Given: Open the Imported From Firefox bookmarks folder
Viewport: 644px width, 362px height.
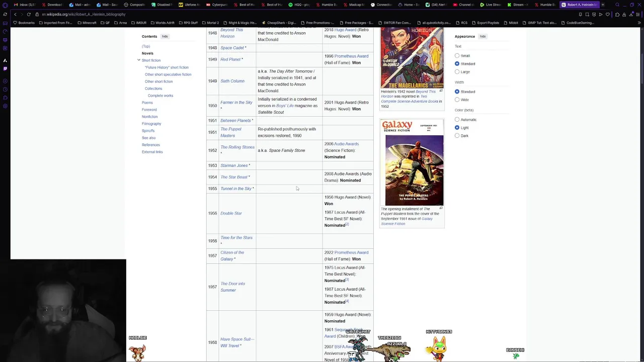Looking at the screenshot, I should click(55, 23).
